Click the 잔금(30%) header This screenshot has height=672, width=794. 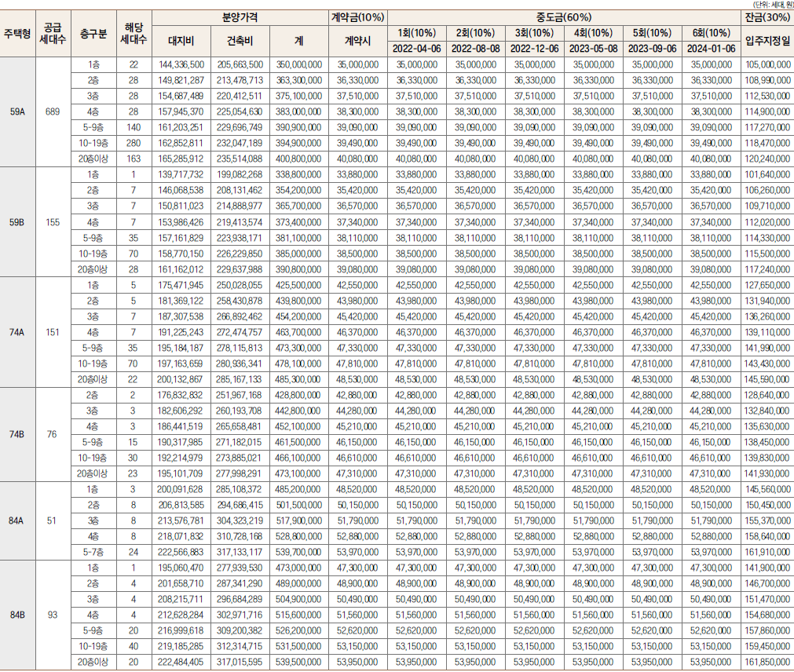(x=767, y=17)
